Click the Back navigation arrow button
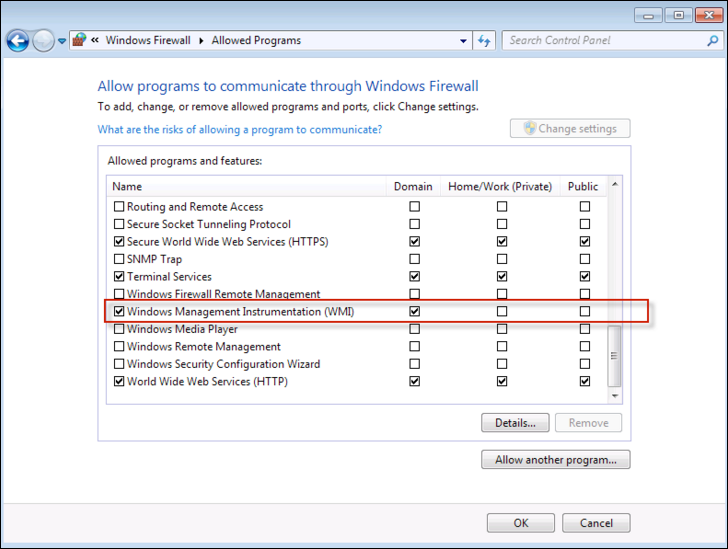This screenshot has height=549, width=728. pyautogui.click(x=17, y=41)
